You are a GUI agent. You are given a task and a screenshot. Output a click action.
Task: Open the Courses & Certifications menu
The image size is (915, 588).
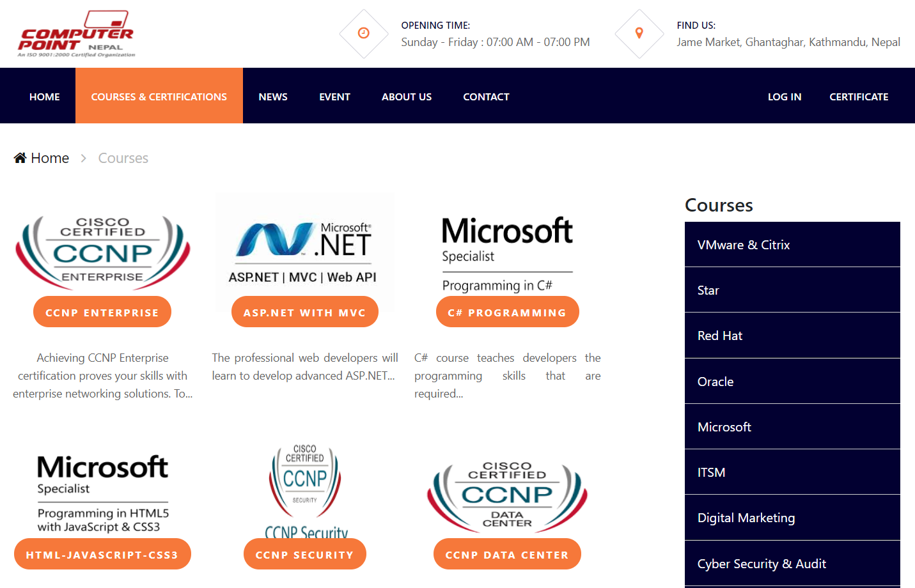click(x=159, y=97)
